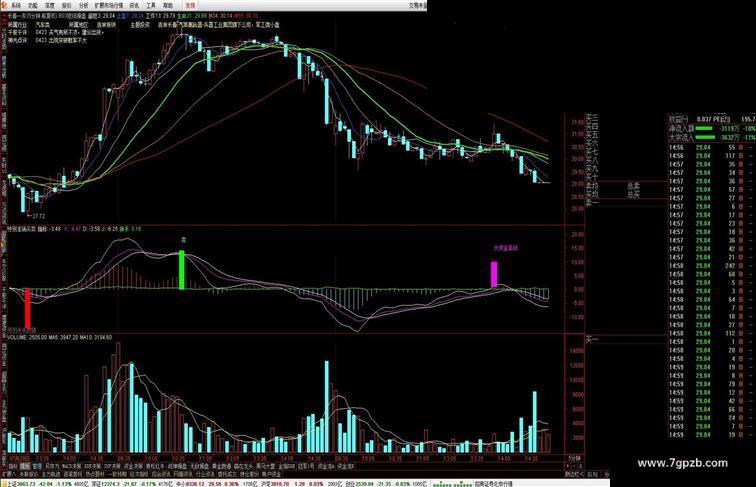Open the 帮助 menu
756x487 pixels.
[168, 5]
